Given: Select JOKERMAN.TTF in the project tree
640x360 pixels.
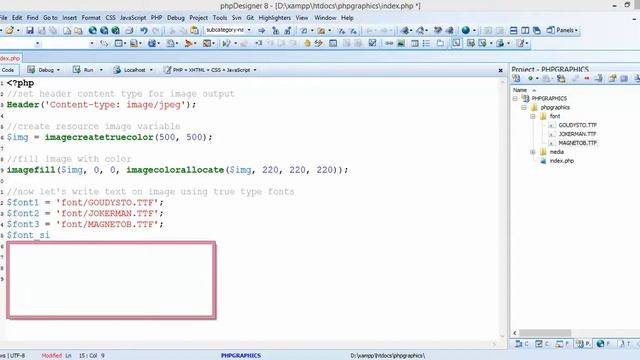Looking at the screenshot, I should click(577, 134).
